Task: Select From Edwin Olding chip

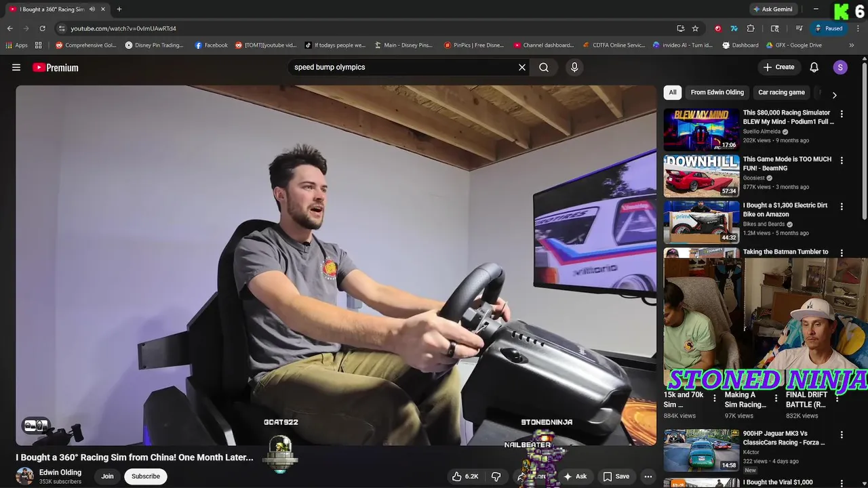Action: tap(717, 92)
